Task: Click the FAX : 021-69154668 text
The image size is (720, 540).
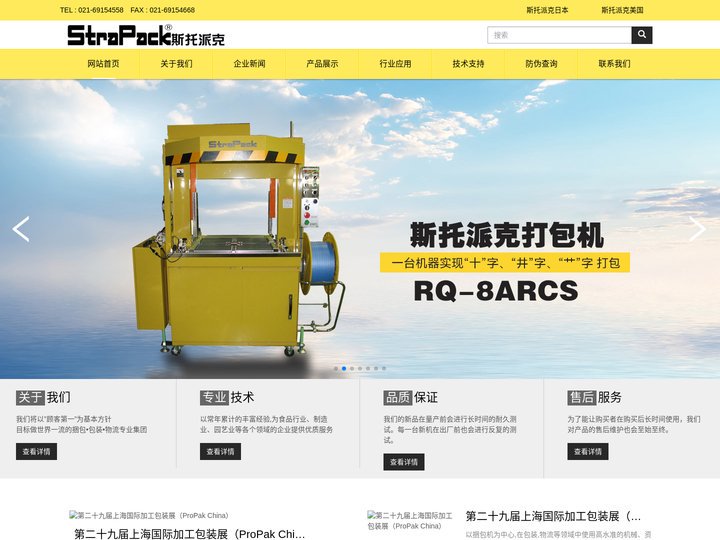Action: 163,10
